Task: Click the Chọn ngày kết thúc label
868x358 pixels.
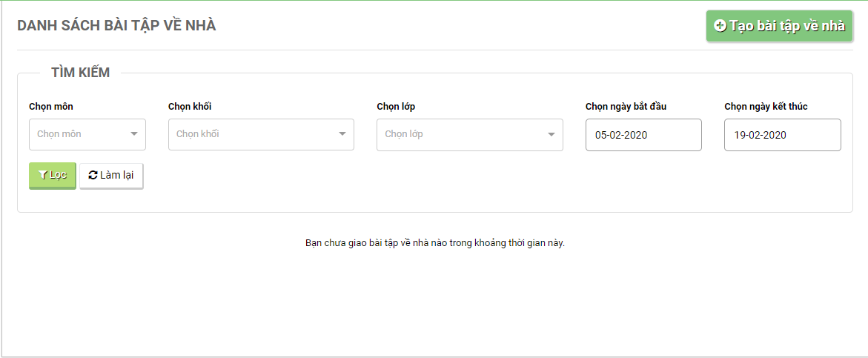Action: [x=766, y=107]
